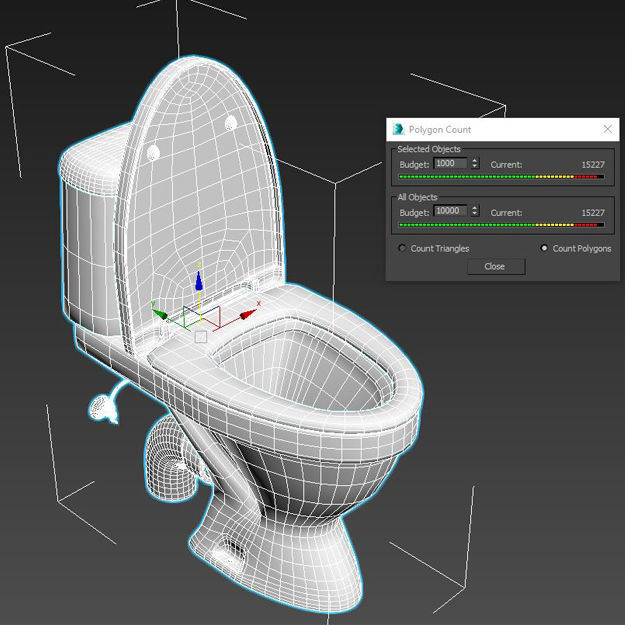Viewport: 625px width, 625px height.
Task: Click the Selected Objects current count 15227
Action: click(x=593, y=165)
